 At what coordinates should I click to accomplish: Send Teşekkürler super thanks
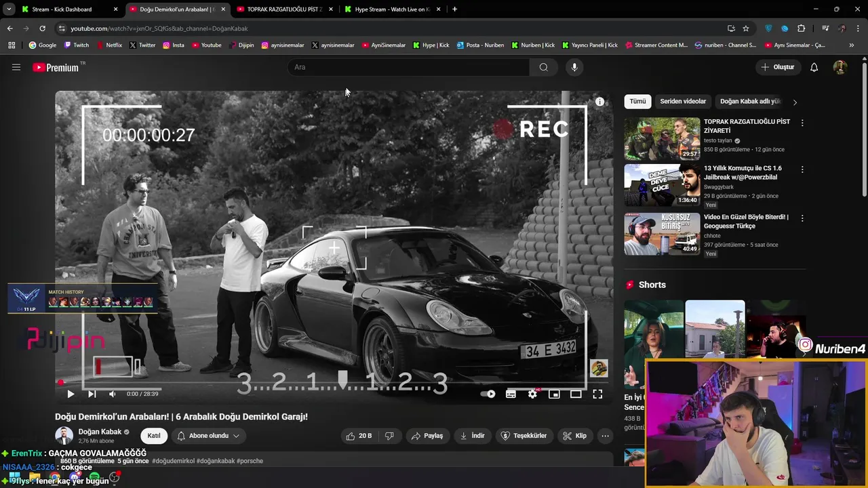(524, 436)
